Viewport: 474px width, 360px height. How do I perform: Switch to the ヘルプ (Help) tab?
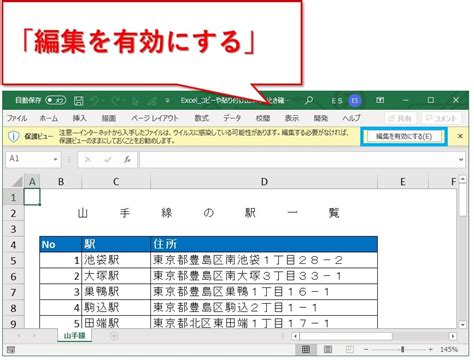(352, 118)
